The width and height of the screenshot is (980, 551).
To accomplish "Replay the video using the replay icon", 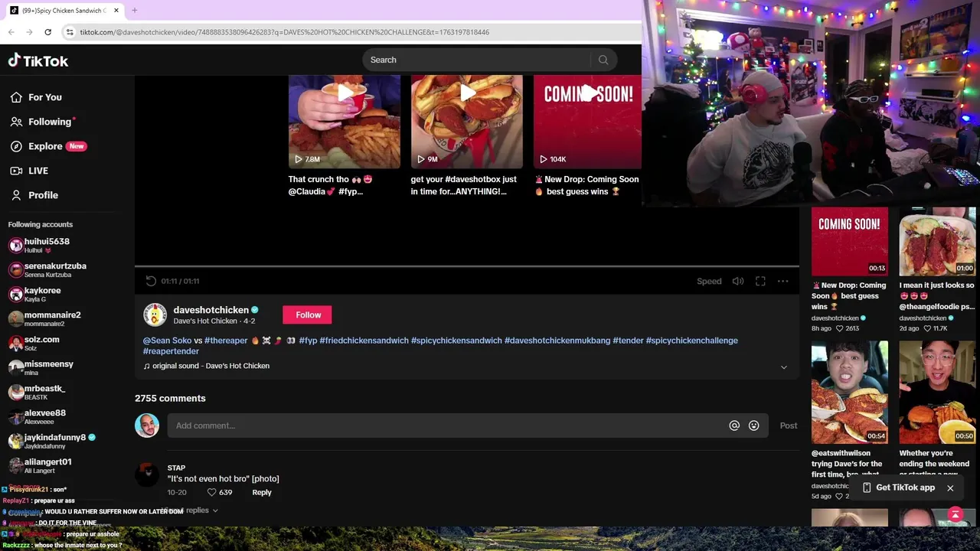I will point(151,281).
